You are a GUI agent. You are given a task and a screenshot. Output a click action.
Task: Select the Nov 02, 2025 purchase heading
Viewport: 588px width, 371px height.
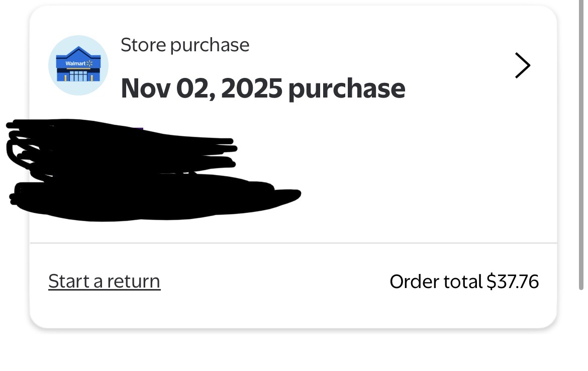pos(263,88)
